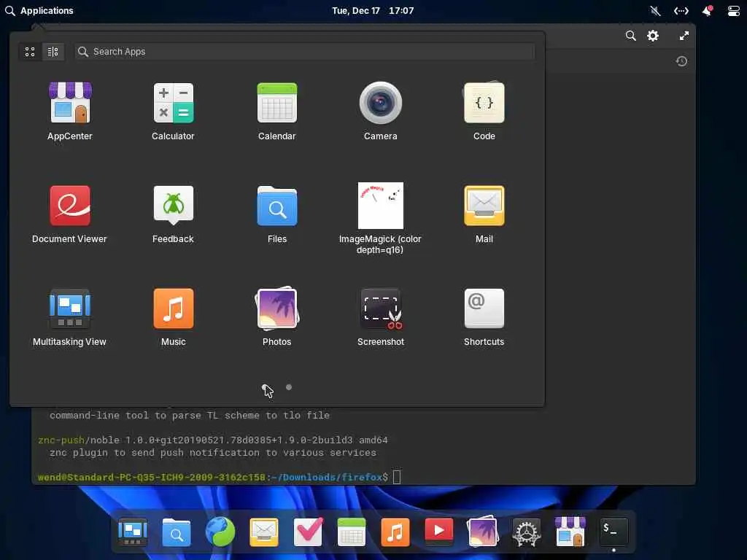
Task: Open AppCenter from the app grid
Action: pos(70,112)
